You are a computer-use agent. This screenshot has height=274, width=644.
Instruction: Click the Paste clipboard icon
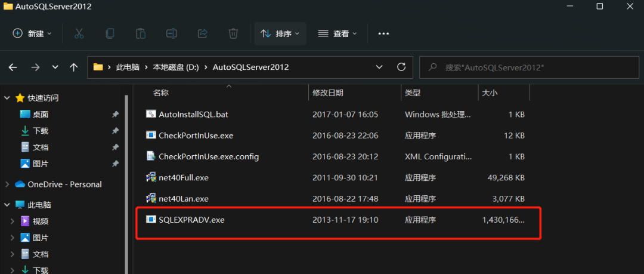141,34
